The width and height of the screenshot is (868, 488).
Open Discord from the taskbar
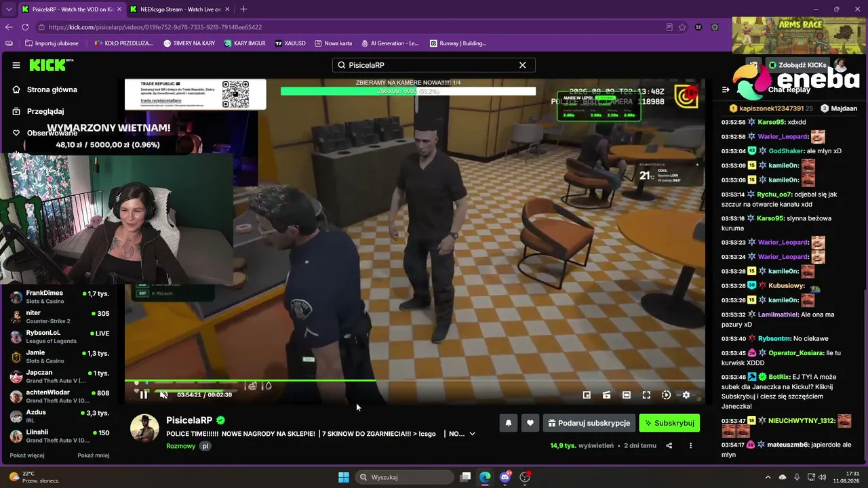(505, 477)
